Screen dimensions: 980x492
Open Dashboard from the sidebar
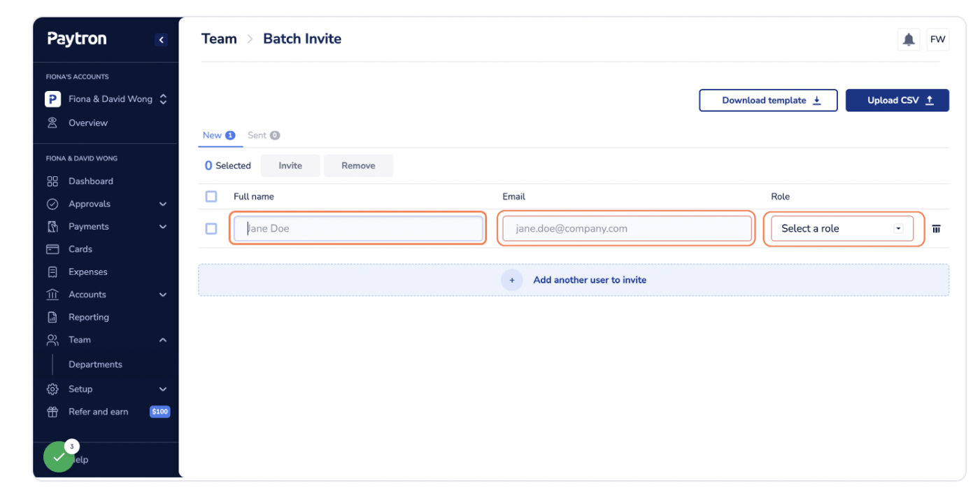click(x=90, y=181)
